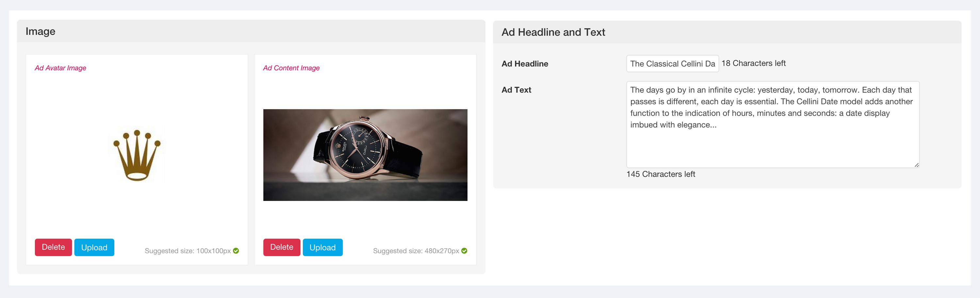
Task: Delete the Ad Content Image
Action: (x=282, y=247)
